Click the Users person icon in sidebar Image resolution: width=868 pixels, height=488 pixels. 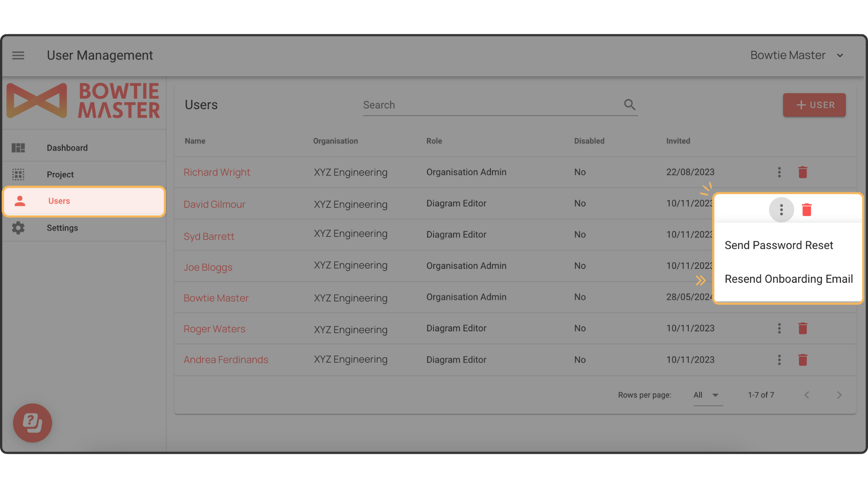19,201
